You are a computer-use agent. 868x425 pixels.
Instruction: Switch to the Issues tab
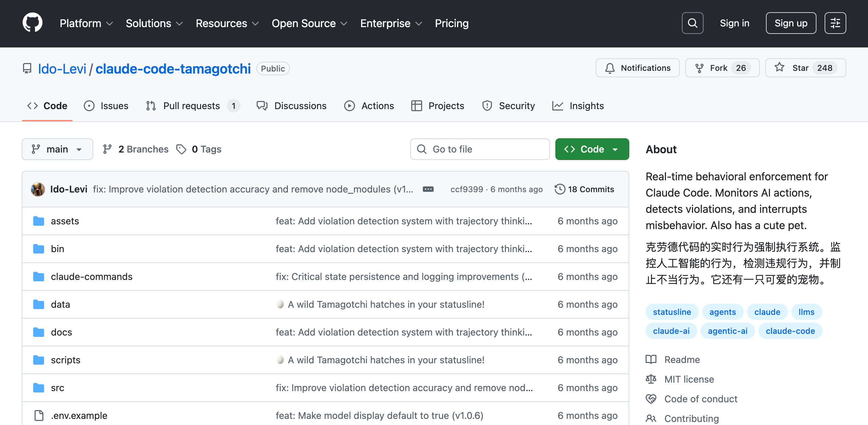pyautogui.click(x=106, y=106)
